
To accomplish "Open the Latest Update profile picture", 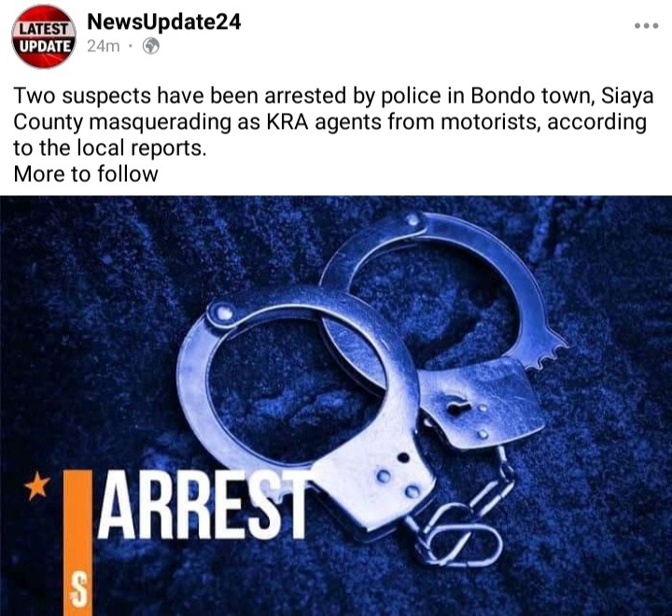I will [44, 36].
